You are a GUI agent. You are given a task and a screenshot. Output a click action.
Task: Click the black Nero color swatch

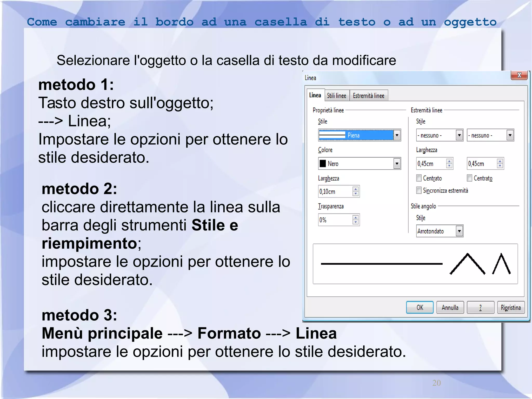(323, 164)
